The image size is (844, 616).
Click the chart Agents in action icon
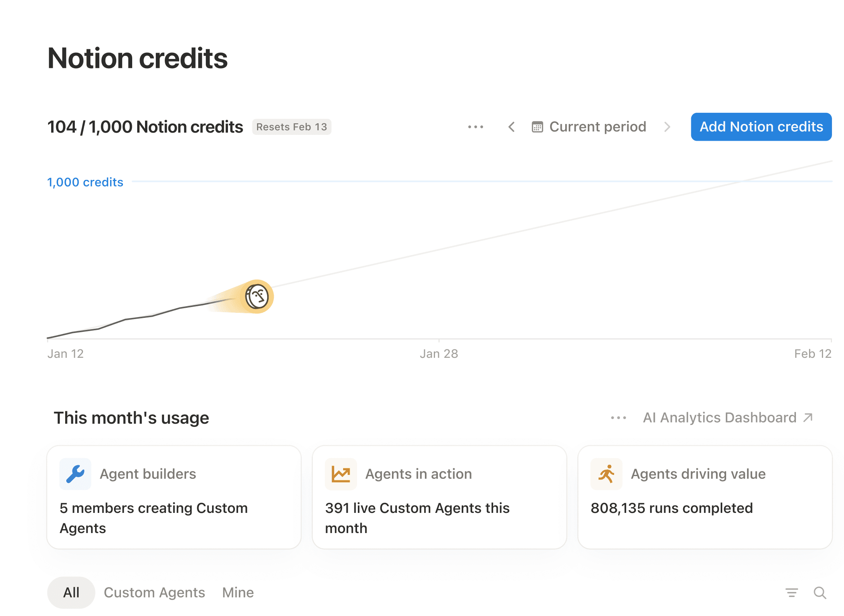341,474
